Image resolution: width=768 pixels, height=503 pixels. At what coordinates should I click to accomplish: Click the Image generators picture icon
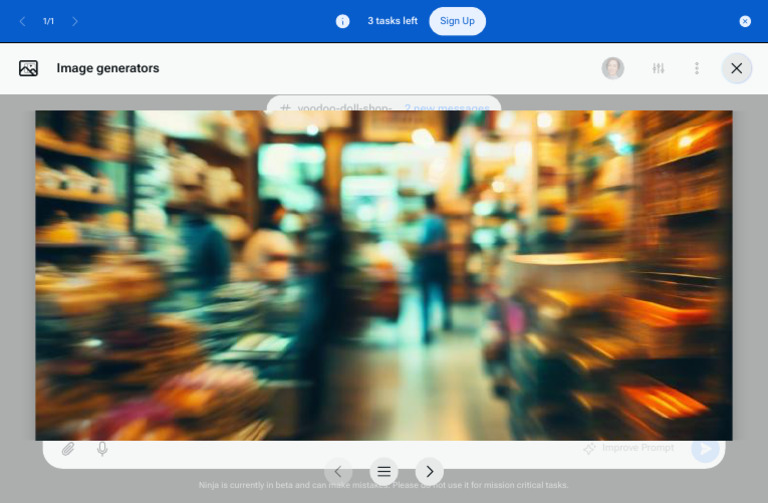28,68
